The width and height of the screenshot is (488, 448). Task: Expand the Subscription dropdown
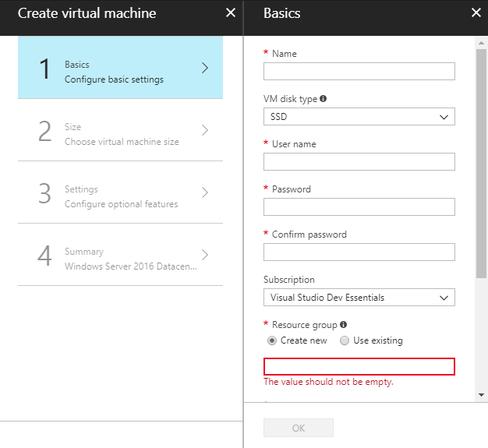(359, 298)
